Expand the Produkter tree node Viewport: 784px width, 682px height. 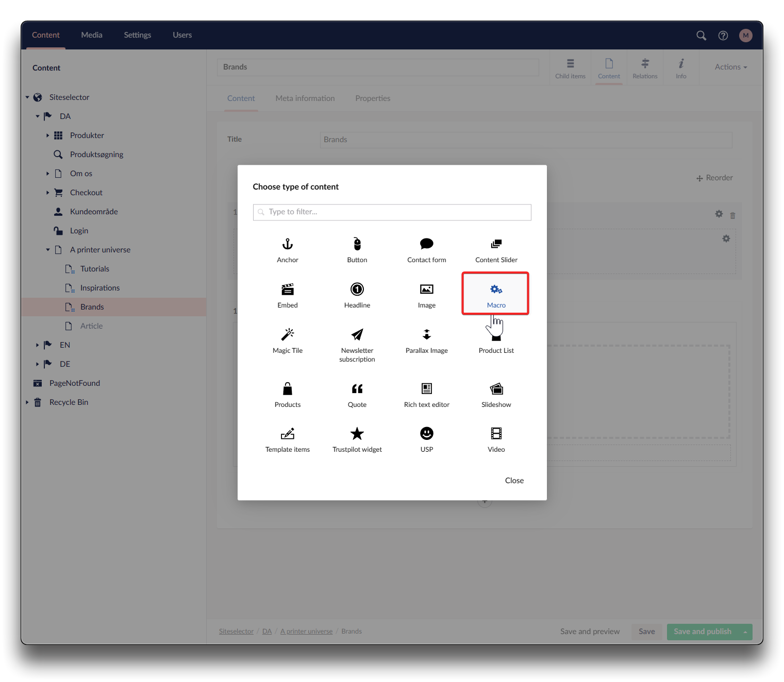click(x=48, y=135)
